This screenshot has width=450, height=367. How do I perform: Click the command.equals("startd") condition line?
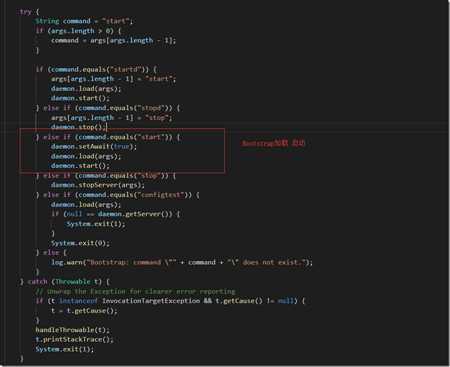[x=96, y=70]
